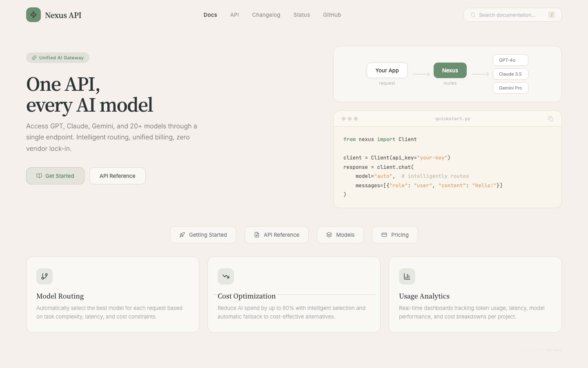Click the magnifier icon in the search box
588x368 pixels.
[473, 15]
